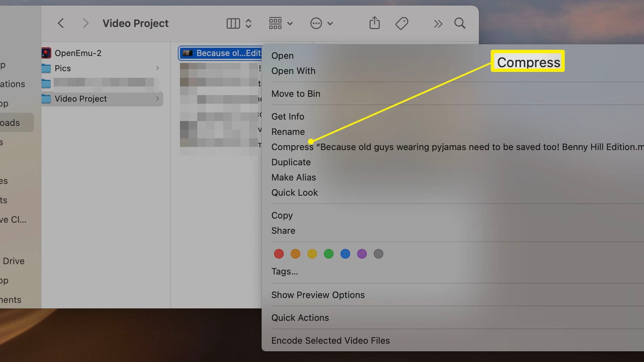Apply the purple tag color
The height and width of the screenshot is (362, 644).
pyautogui.click(x=362, y=254)
